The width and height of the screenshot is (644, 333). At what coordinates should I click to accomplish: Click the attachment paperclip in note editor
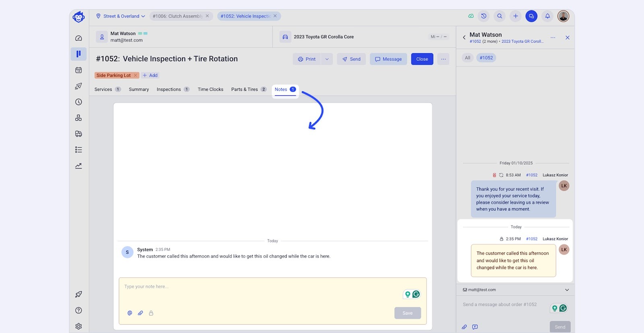point(140,313)
